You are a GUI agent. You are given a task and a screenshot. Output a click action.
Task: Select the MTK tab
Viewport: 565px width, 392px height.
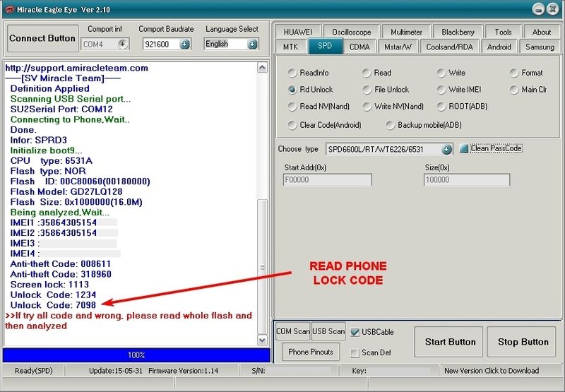click(x=290, y=47)
